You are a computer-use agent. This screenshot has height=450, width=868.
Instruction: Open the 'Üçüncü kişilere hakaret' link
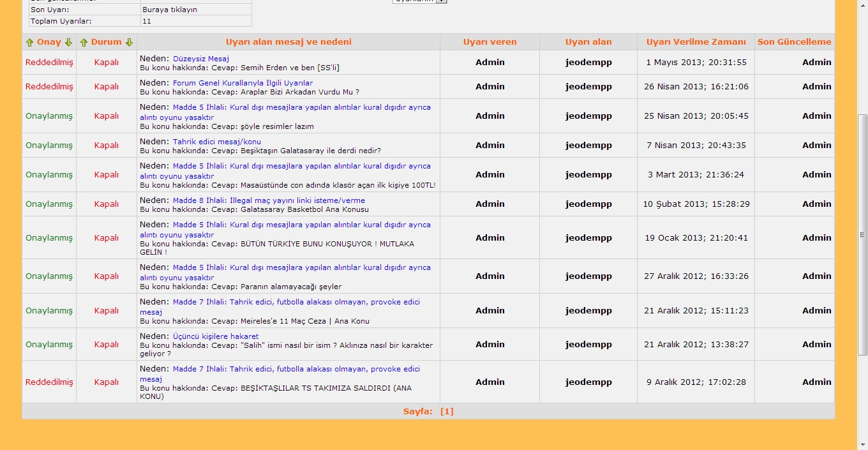[216, 336]
